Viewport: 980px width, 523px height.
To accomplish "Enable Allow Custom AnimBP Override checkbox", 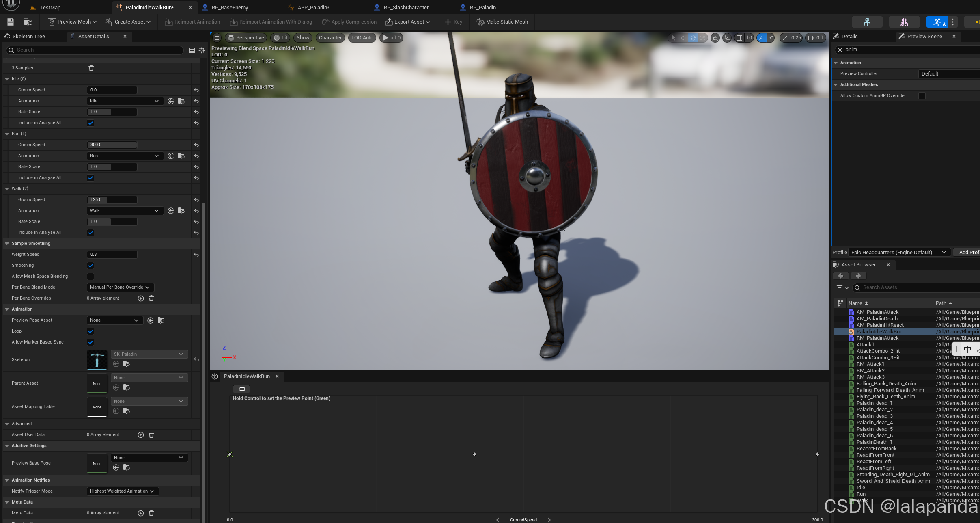I will point(922,96).
